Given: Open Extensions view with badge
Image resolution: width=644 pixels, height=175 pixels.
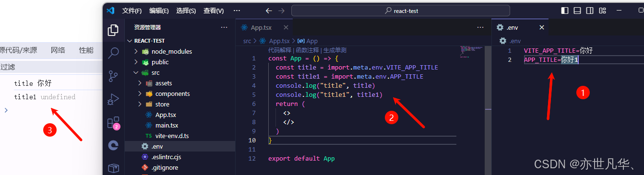Looking at the screenshot, I should (x=113, y=123).
